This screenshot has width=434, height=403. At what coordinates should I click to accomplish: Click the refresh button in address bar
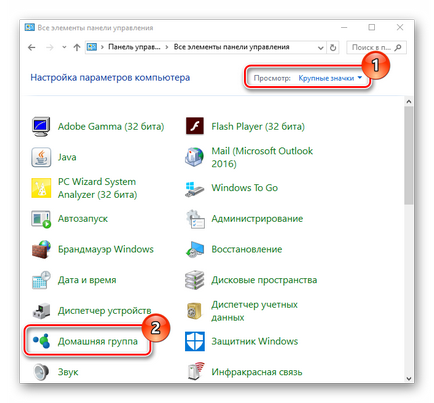333,48
